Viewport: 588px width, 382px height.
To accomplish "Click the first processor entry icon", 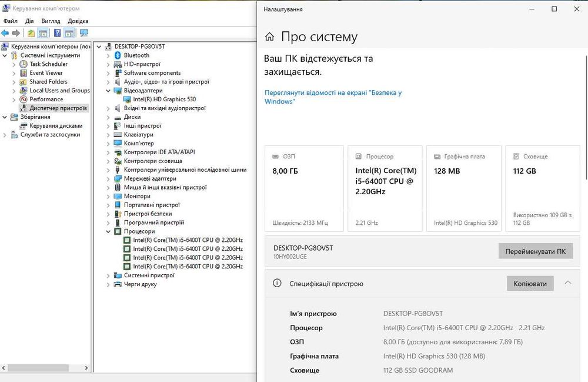I will click(x=127, y=240).
